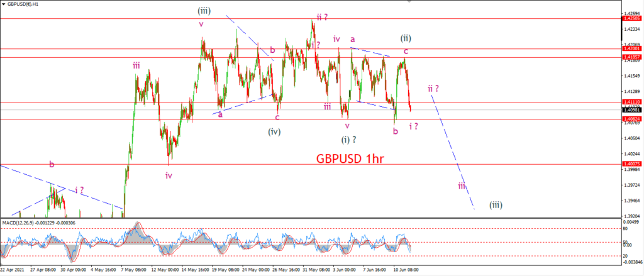Click the 1.41110 horizontal line price tag
The height and width of the screenshot is (276, 644).
pyautogui.click(x=630, y=102)
